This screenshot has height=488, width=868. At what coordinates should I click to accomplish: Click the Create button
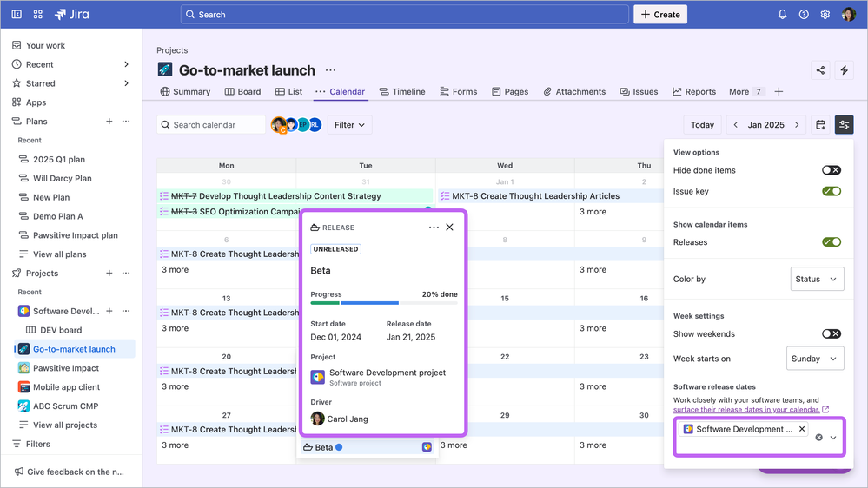point(660,15)
